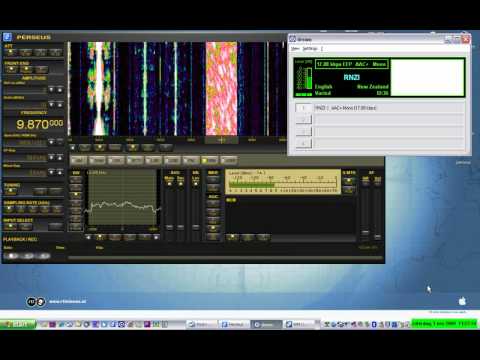Image resolution: width=480 pixels, height=360 pixels.
Task: Click the lit DRM mode button
Action: [x=209, y=160]
